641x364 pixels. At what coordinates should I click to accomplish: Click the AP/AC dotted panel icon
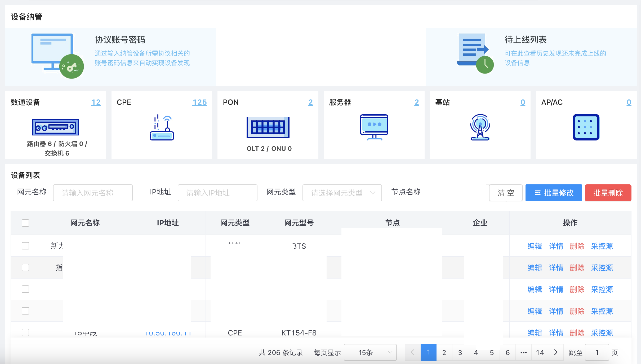coord(586,127)
